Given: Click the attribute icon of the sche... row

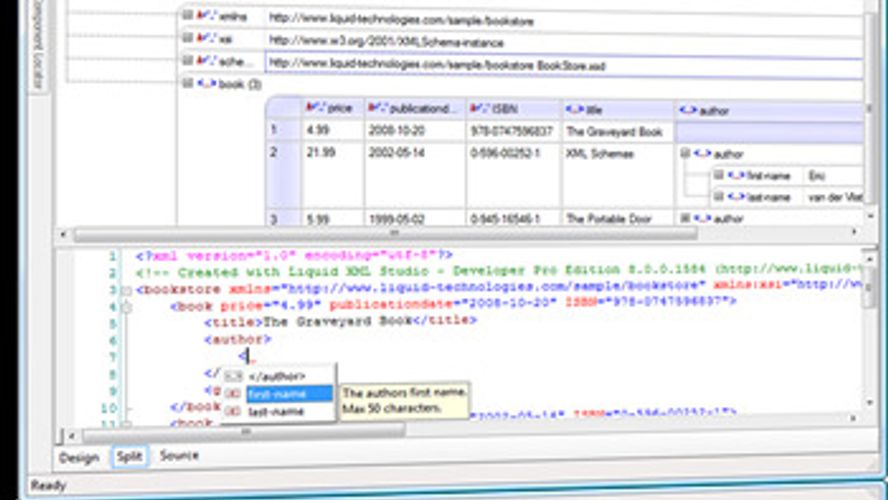Looking at the screenshot, I should tap(206, 60).
